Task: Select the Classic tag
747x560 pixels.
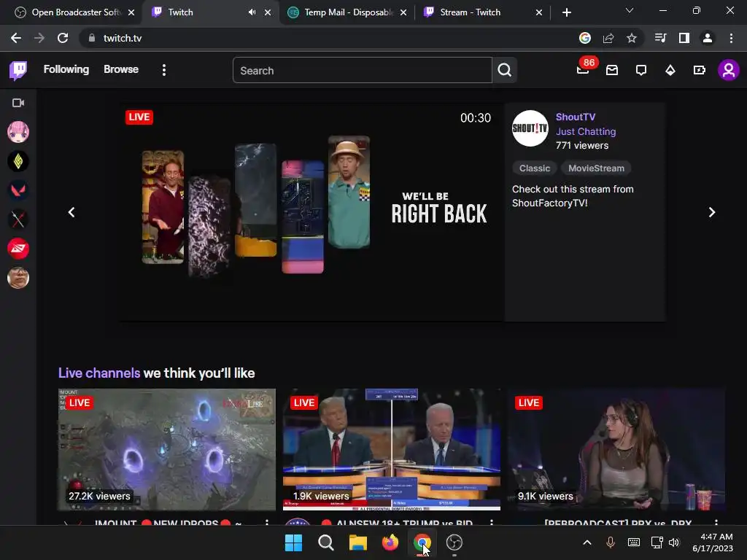Action: pos(535,168)
